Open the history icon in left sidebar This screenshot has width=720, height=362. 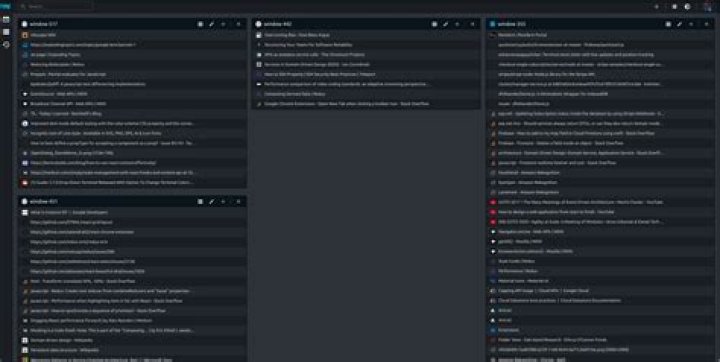(6, 45)
